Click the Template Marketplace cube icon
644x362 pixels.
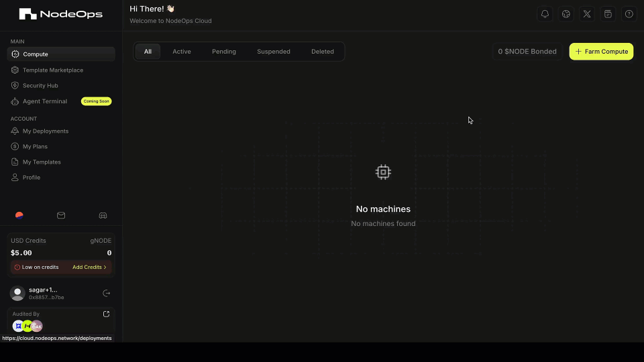click(15, 70)
